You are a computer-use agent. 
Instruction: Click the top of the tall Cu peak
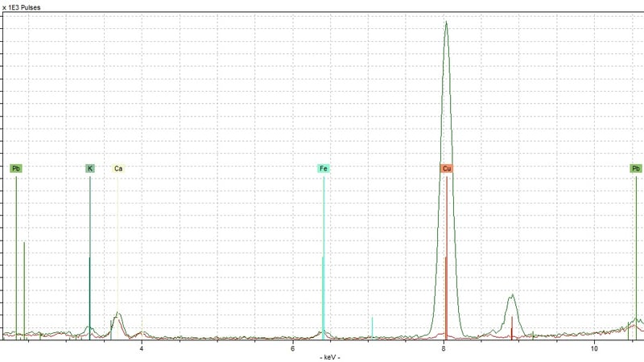(x=446, y=23)
